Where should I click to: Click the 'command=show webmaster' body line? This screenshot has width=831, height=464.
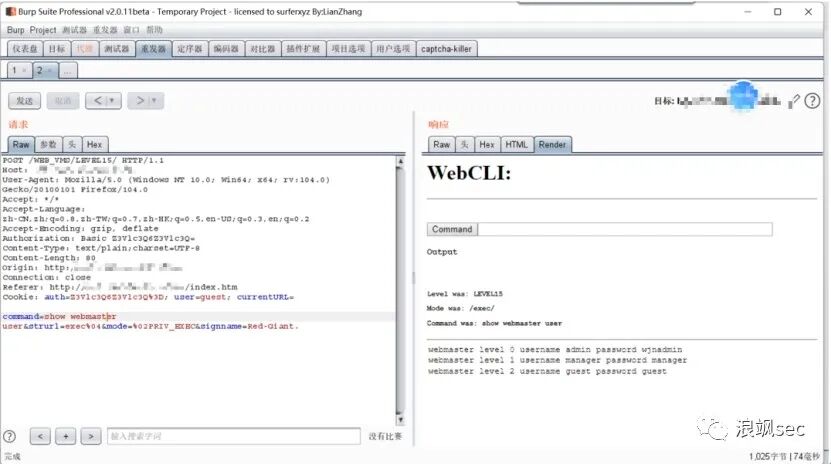(59, 317)
